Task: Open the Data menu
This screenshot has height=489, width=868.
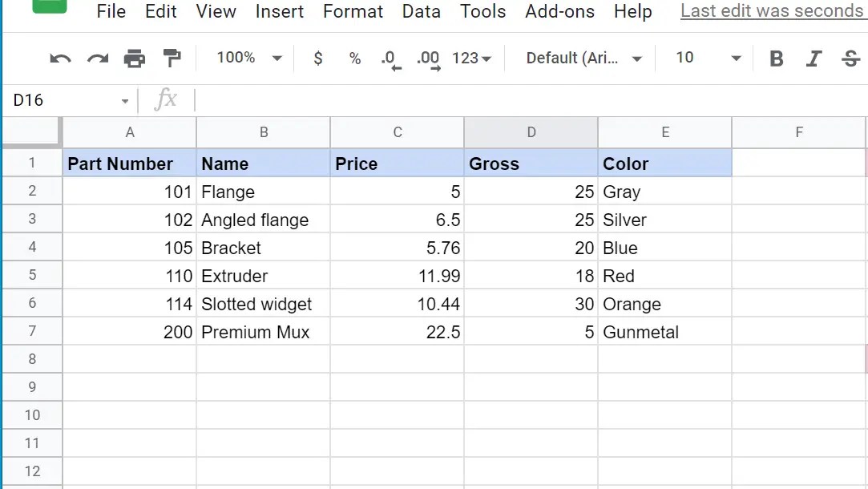Action: pyautogui.click(x=421, y=11)
